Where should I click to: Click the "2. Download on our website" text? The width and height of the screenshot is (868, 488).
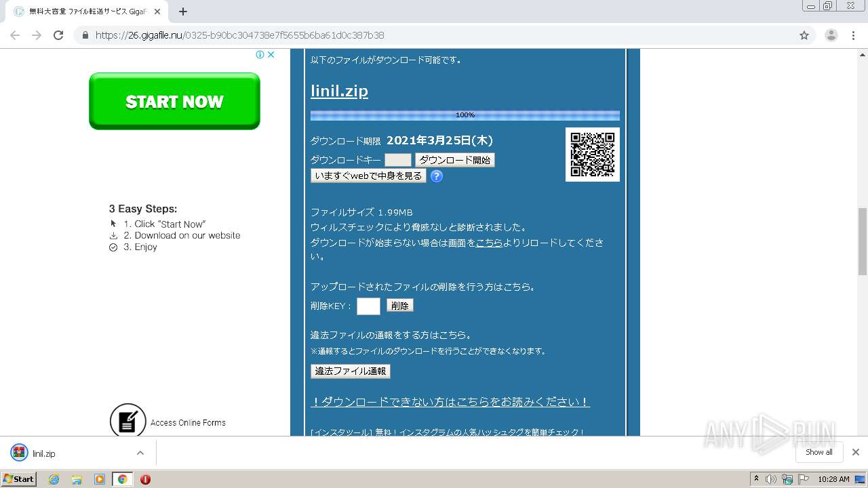[x=182, y=235]
